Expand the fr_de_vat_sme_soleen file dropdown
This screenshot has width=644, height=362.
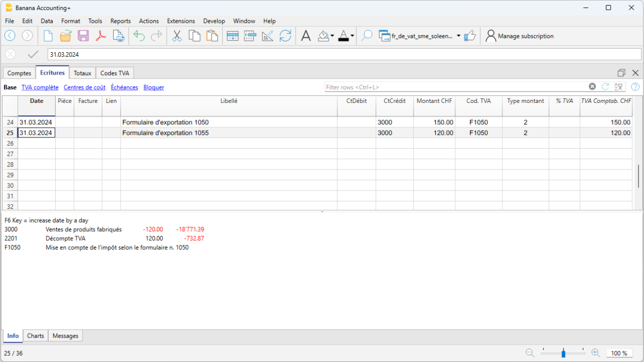(459, 36)
